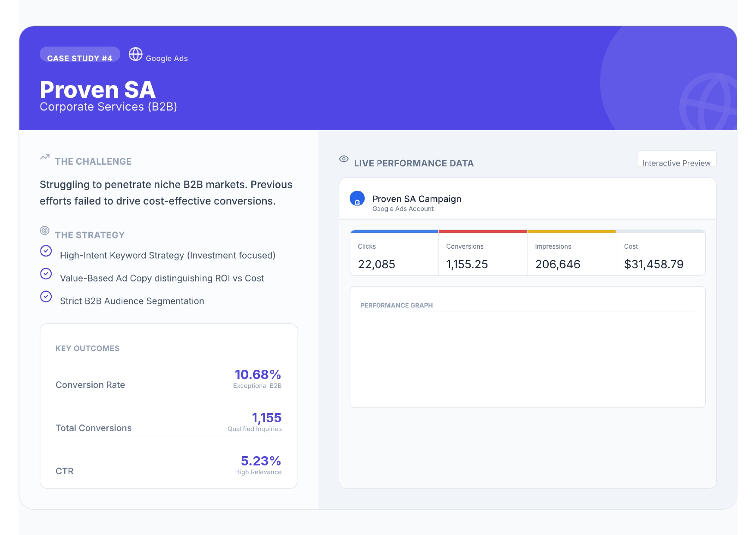Click the Corporate Services (B2B) subtitle
Viewport: 756px width, 535px height.
[x=109, y=107]
